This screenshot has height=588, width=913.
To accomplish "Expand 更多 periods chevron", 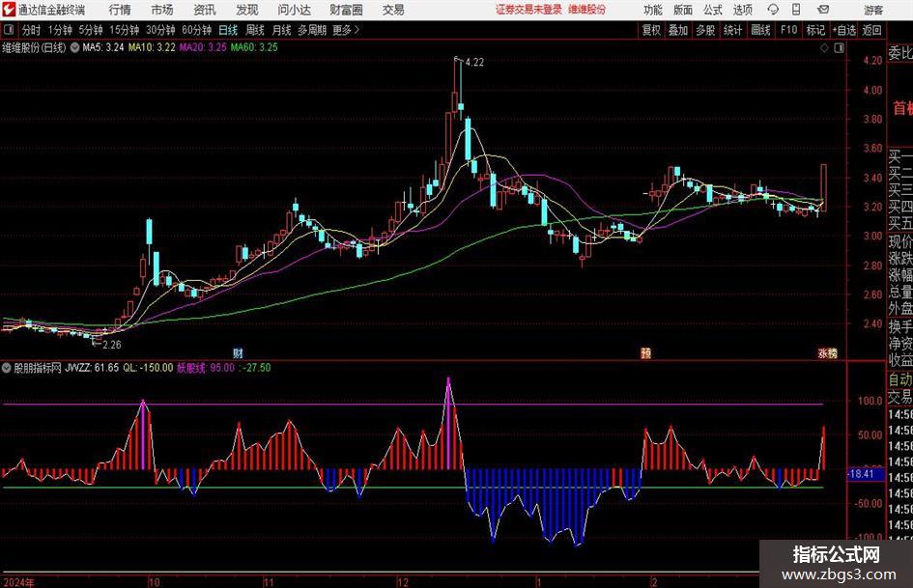I will point(357,30).
